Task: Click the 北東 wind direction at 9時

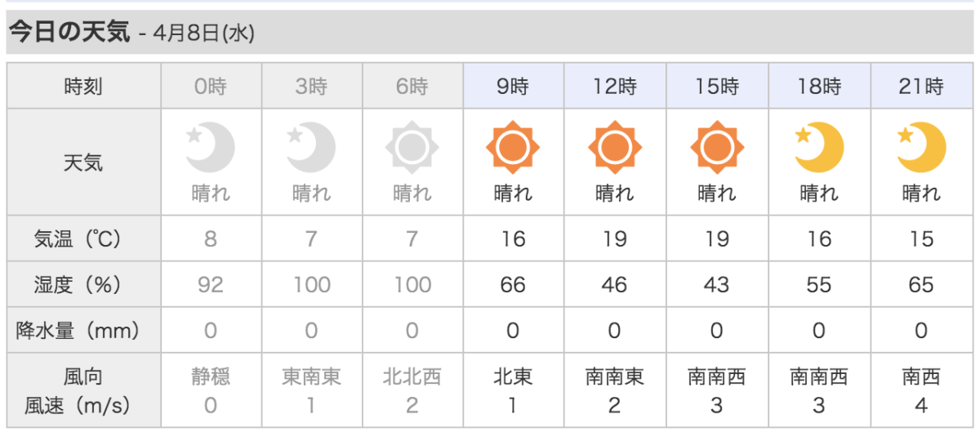Action: click(x=513, y=376)
